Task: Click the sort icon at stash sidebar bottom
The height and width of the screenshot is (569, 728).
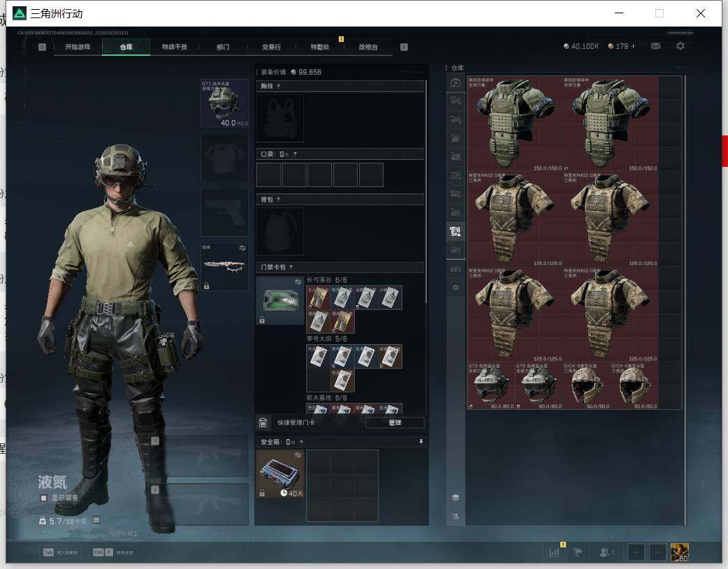Action: (456, 516)
